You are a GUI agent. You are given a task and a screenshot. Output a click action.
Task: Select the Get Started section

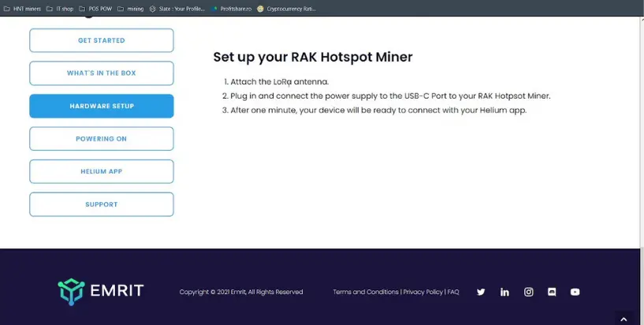(x=102, y=40)
